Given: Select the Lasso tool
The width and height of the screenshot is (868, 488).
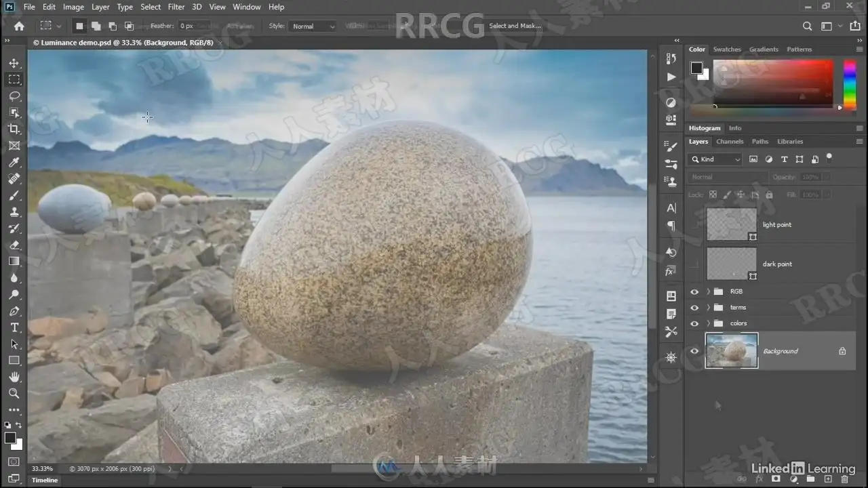Looking at the screenshot, I should pyautogui.click(x=14, y=96).
